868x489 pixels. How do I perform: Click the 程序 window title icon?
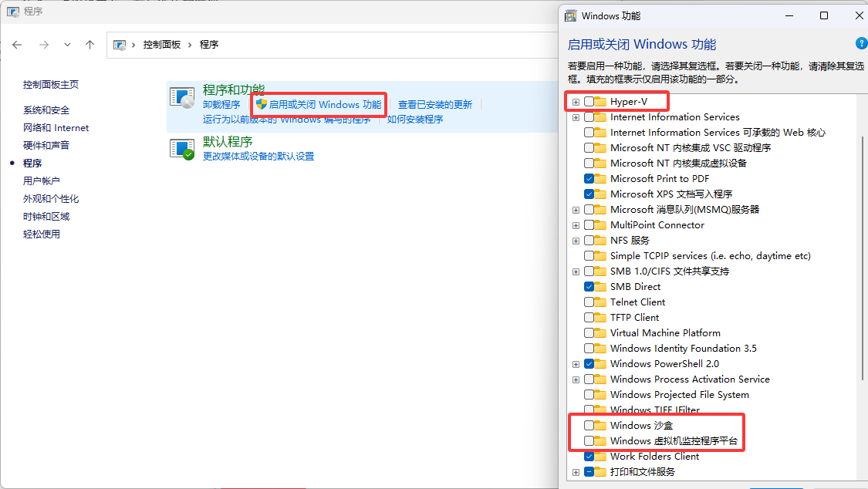(x=13, y=11)
